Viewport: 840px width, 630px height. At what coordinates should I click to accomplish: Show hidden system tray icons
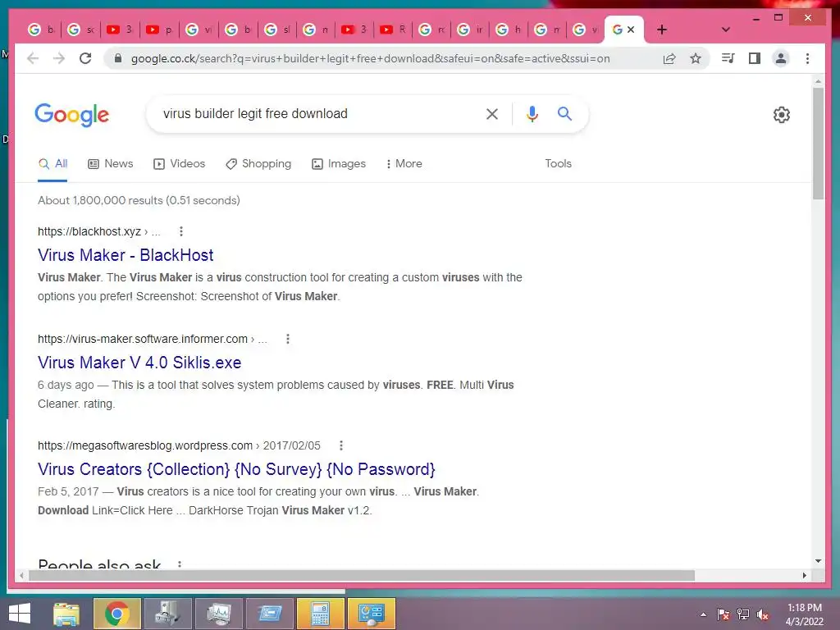pyautogui.click(x=703, y=614)
